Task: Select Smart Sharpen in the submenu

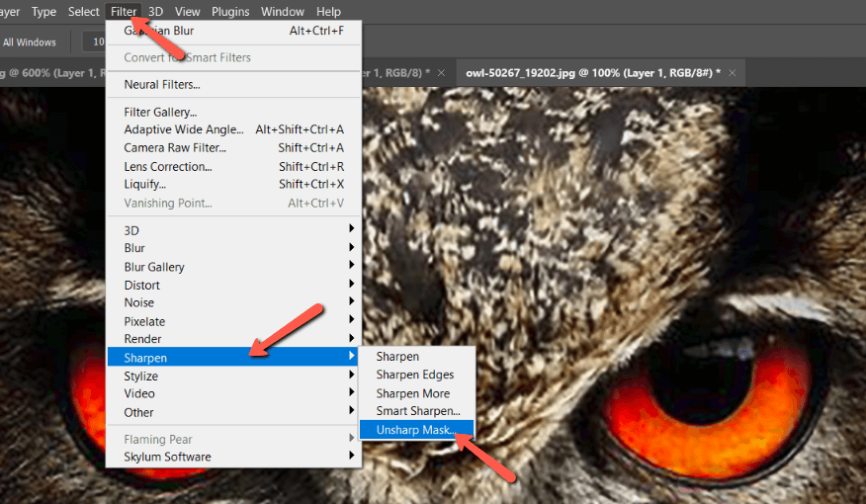Action: 417,411
